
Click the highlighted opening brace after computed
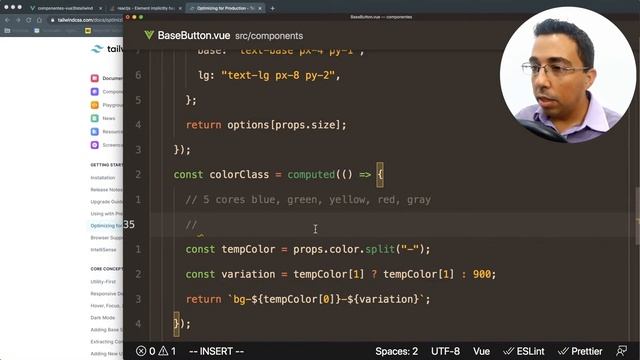click(x=380, y=175)
